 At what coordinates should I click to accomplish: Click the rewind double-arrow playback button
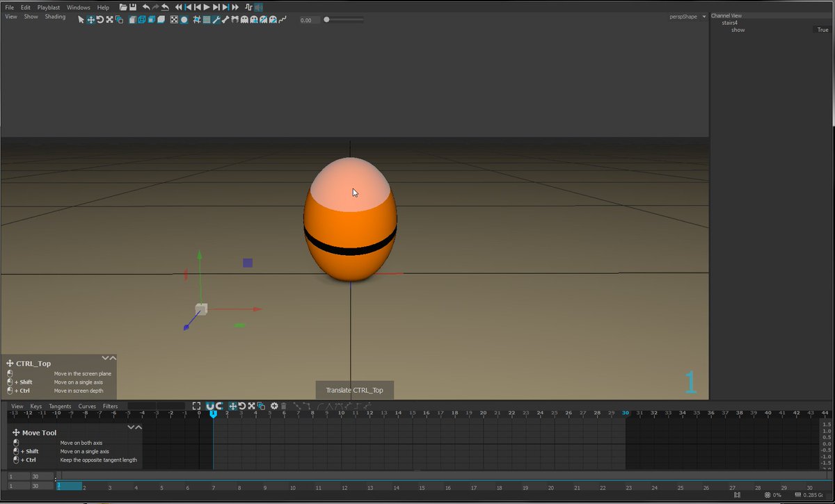(178, 7)
